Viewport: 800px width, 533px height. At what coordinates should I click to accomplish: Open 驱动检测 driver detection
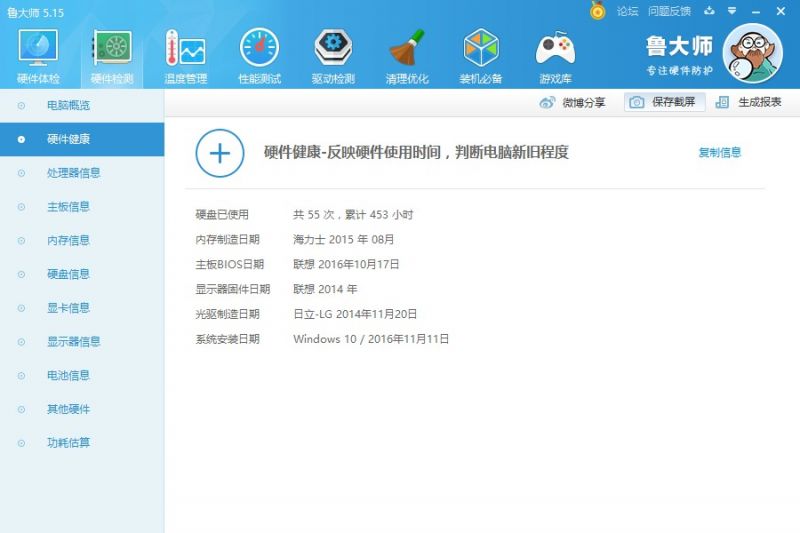333,56
